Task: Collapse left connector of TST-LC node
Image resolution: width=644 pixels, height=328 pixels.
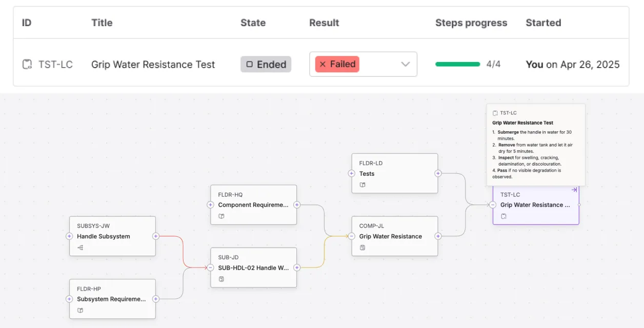Action: pos(492,205)
